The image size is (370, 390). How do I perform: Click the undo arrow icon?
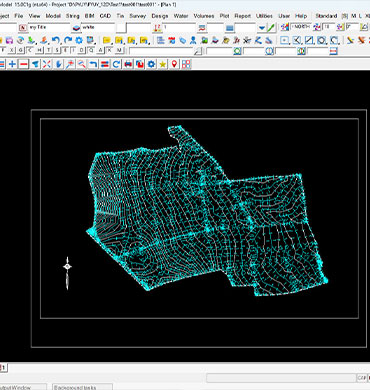pos(56,40)
